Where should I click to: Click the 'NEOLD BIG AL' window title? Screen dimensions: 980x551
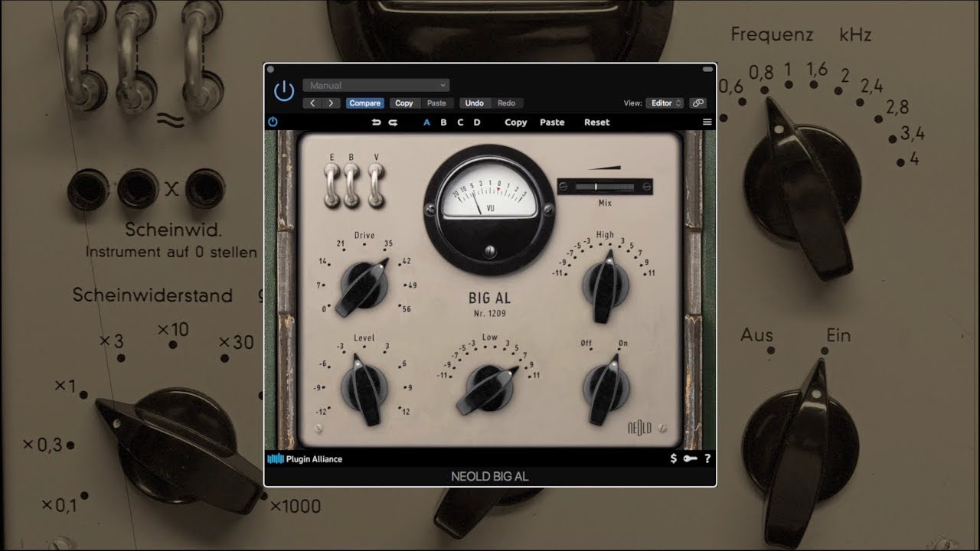click(x=490, y=476)
